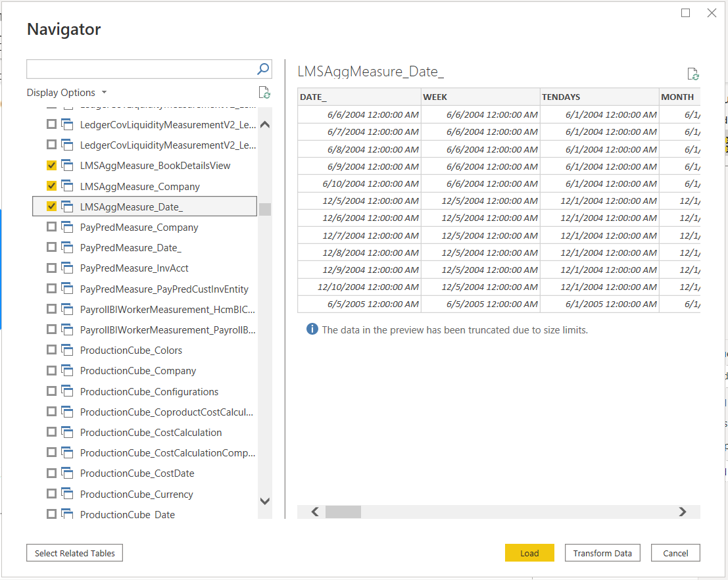Open the Display Options dropdown
The width and height of the screenshot is (728, 580).
[66, 93]
